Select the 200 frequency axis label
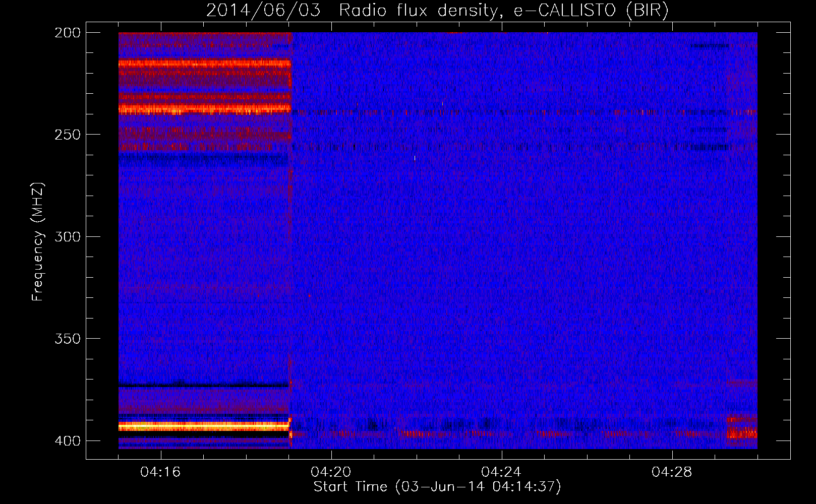Screen dimensions: 816x504 67,33
